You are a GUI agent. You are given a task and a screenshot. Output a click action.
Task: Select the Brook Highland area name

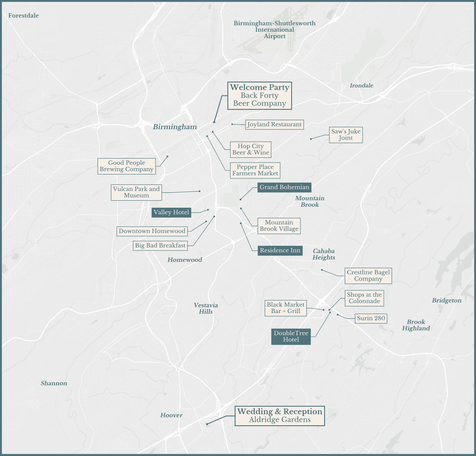coord(416,325)
